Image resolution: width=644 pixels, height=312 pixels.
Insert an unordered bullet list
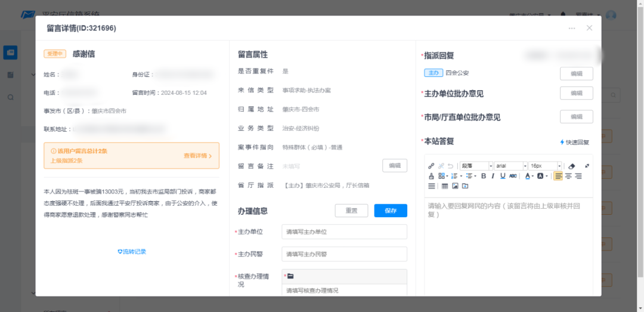tap(469, 176)
